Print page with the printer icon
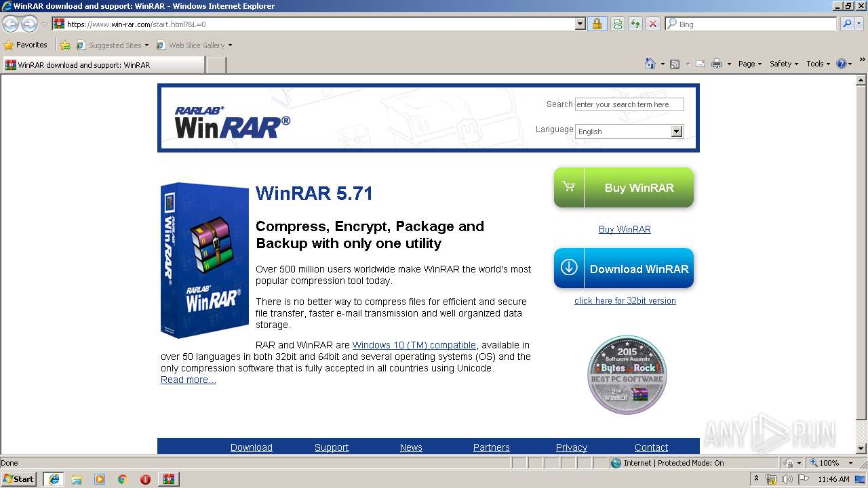Image resolution: width=868 pixels, height=488 pixels. 717,64
